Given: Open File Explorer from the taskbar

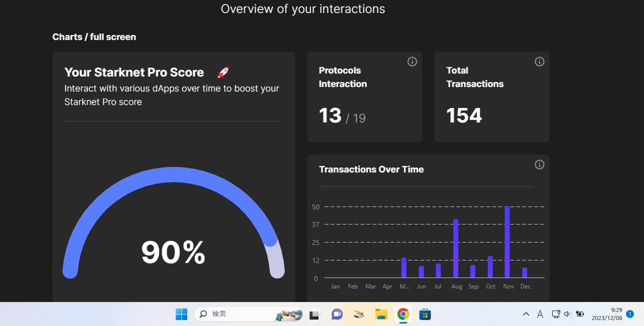Looking at the screenshot, I should tap(381, 314).
